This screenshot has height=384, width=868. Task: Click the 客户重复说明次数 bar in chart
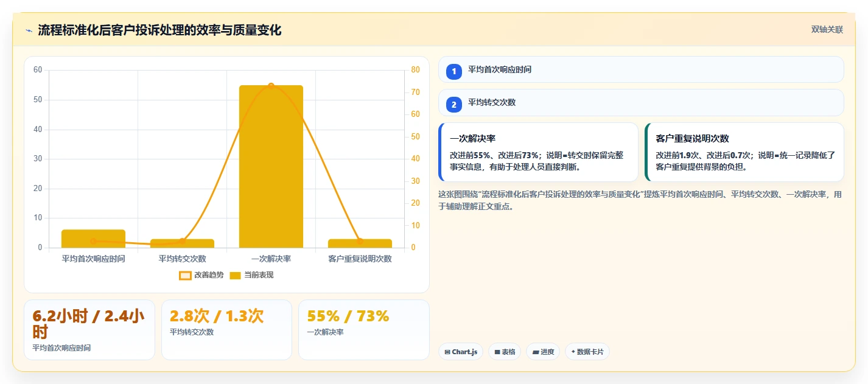[x=360, y=243]
